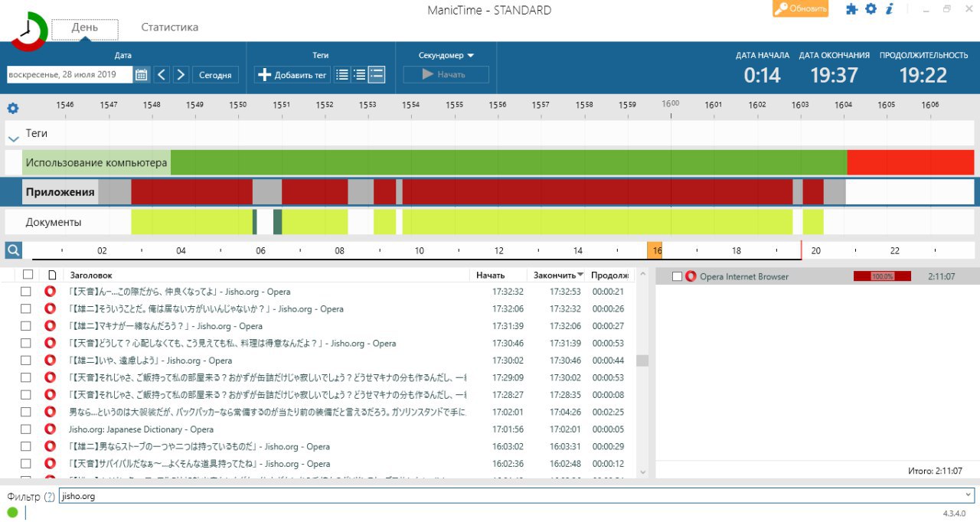Click Opera icon in Opera Internet Browser summary
The height and width of the screenshot is (522, 980).
coord(691,276)
